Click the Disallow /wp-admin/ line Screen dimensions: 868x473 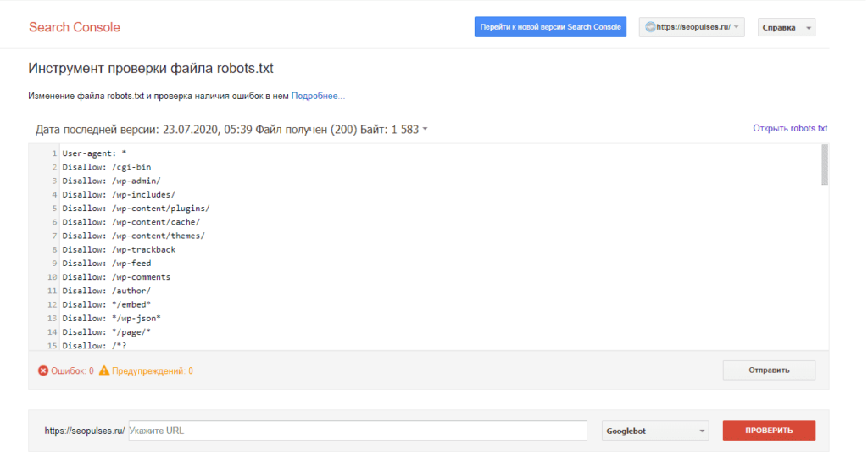tap(111, 181)
